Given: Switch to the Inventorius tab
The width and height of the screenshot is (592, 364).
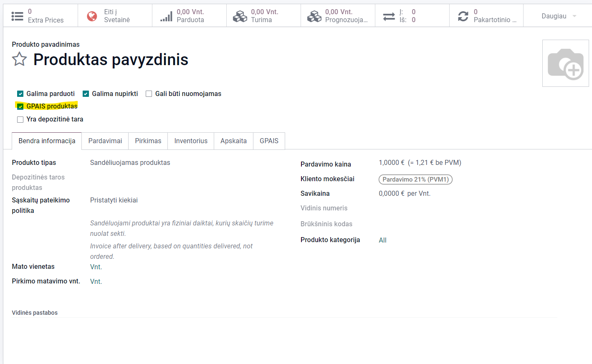Looking at the screenshot, I should (191, 141).
